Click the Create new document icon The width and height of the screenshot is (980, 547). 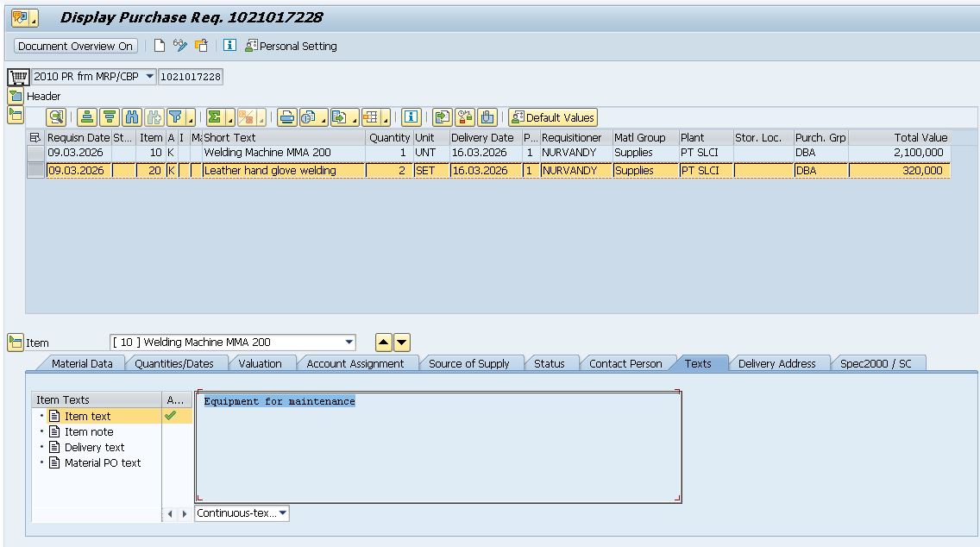[160, 46]
